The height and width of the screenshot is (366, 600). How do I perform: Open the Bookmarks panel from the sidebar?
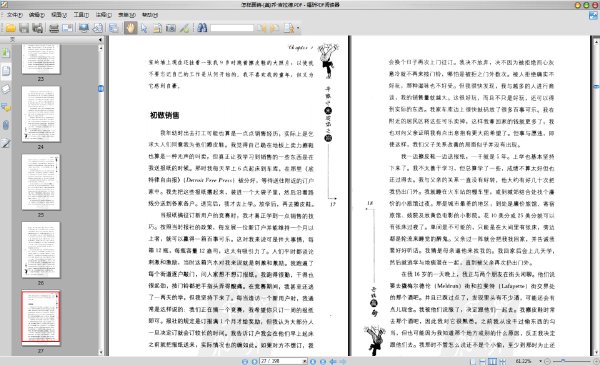click(x=6, y=52)
